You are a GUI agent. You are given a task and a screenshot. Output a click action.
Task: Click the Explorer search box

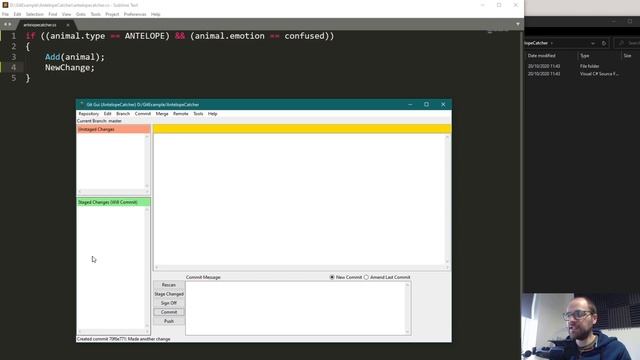[x=627, y=43]
